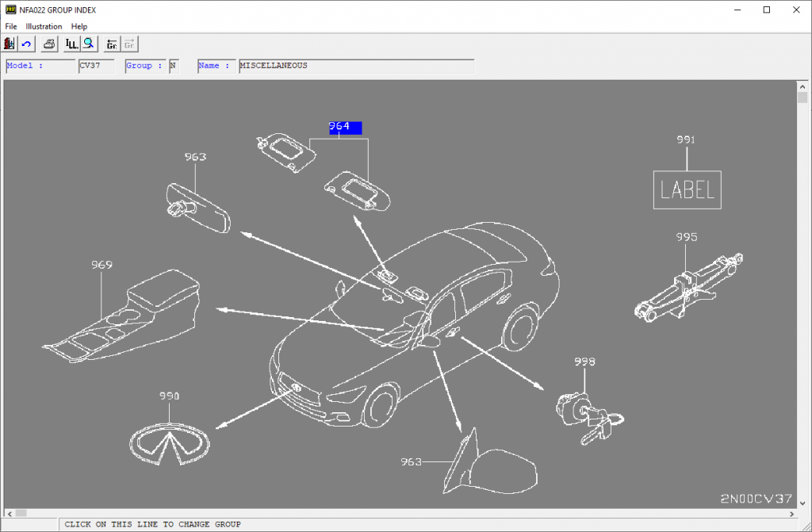Click callout 998 key set
The width and height of the screenshot is (812, 532).
point(584,362)
